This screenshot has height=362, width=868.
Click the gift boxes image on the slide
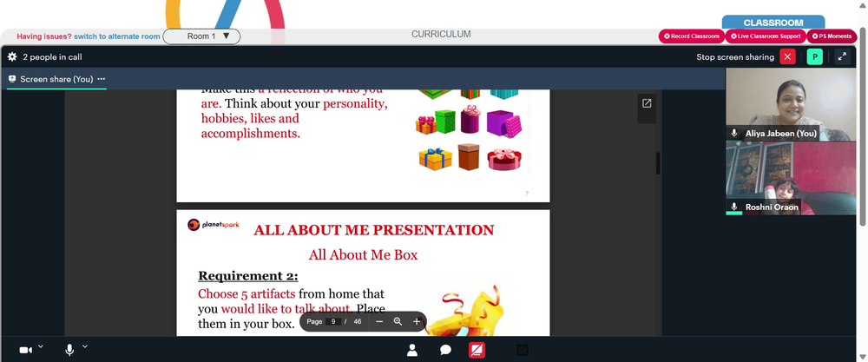click(x=470, y=132)
